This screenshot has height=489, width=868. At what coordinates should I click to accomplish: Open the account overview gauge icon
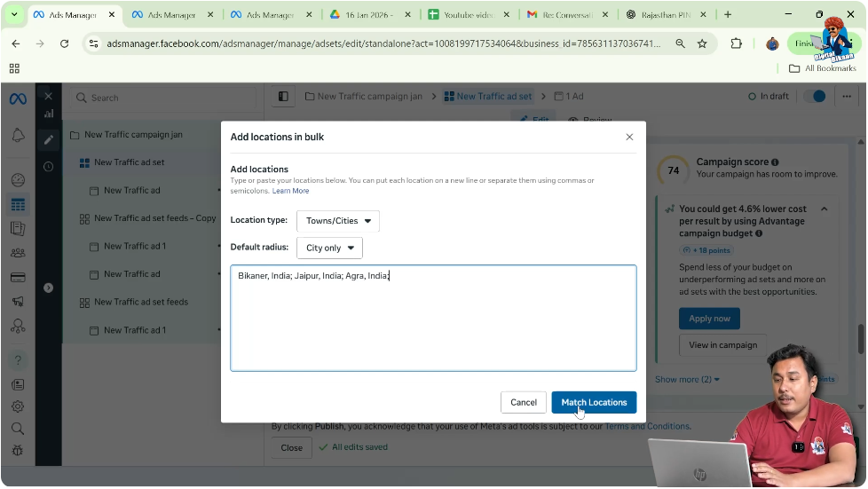tap(18, 180)
